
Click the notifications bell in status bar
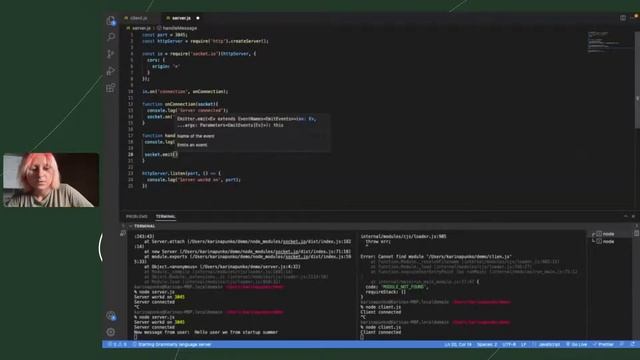click(633, 344)
